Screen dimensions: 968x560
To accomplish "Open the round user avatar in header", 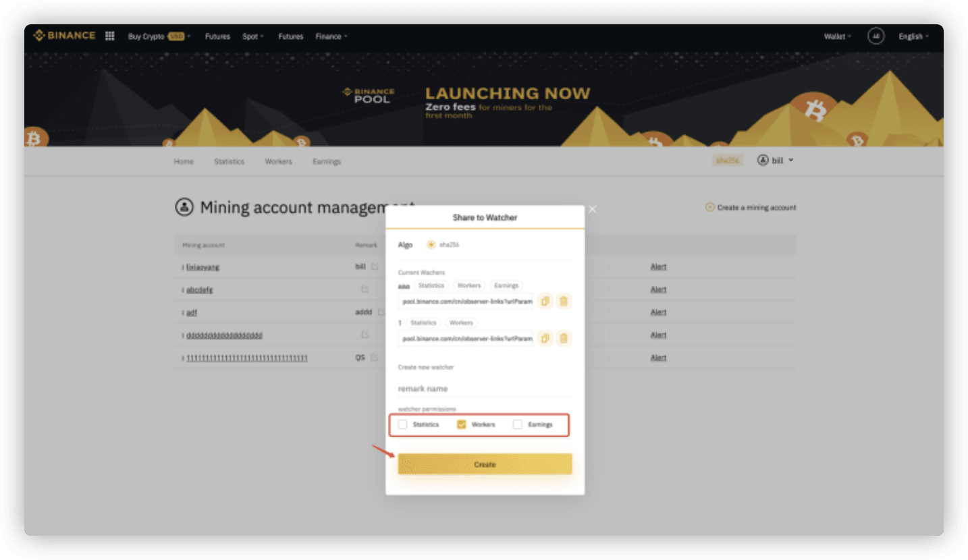I will click(x=876, y=36).
